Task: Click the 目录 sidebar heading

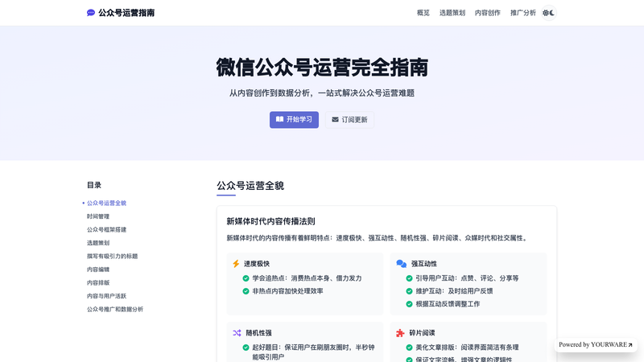Action: (x=94, y=185)
